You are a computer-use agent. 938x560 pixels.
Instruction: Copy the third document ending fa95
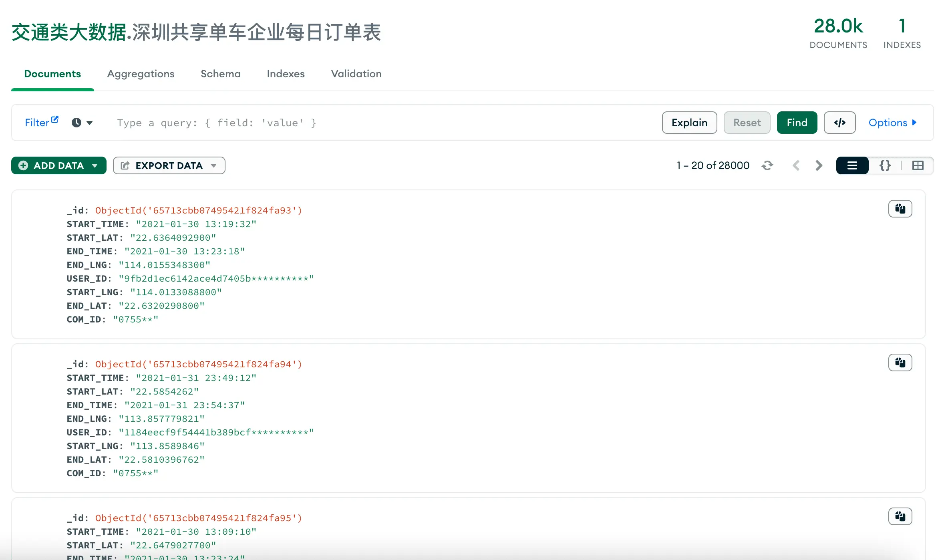click(900, 516)
